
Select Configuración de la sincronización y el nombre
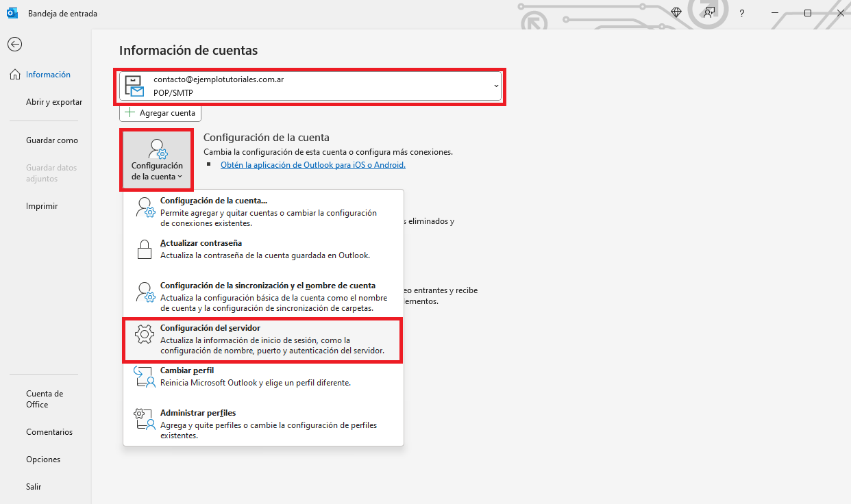coord(264,297)
